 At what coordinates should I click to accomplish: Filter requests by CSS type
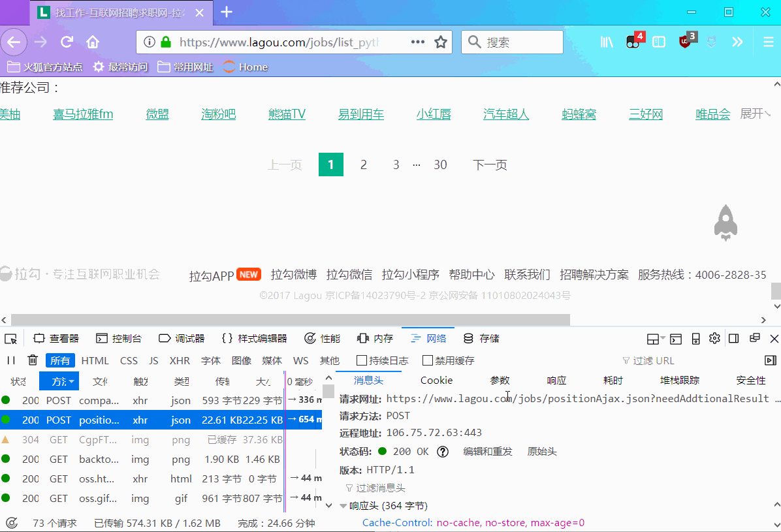pos(129,360)
